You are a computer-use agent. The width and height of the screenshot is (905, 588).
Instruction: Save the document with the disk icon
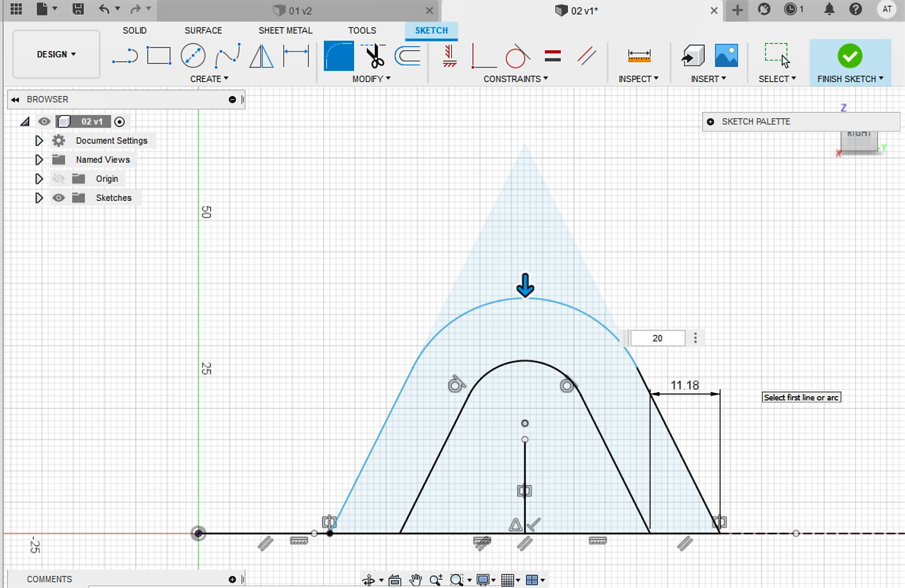tap(78, 9)
